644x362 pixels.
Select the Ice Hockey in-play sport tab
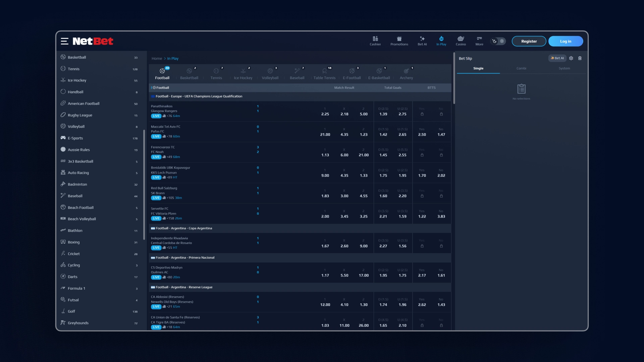[x=243, y=74]
